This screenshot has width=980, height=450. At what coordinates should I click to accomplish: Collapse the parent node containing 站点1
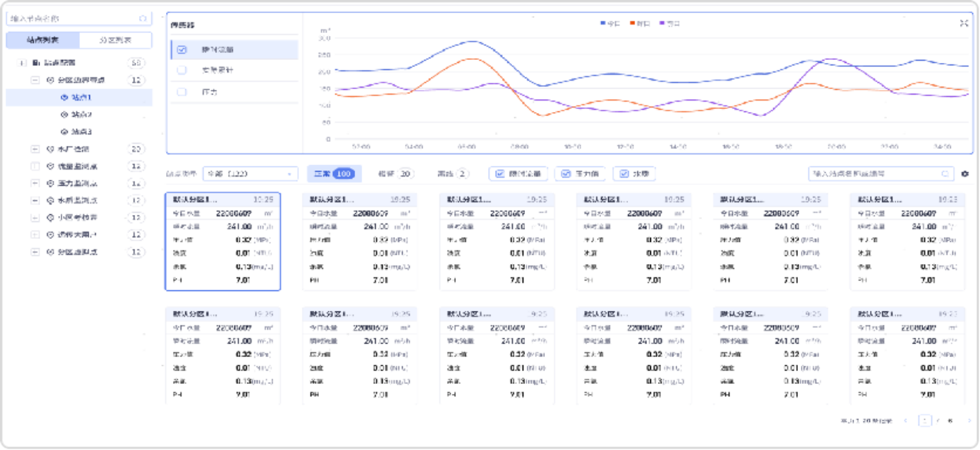pos(35,80)
